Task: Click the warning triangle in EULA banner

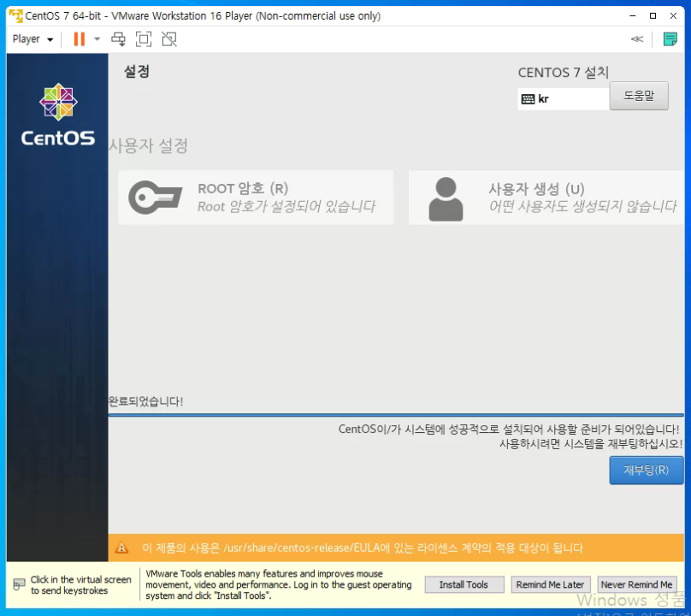Action: [121, 548]
